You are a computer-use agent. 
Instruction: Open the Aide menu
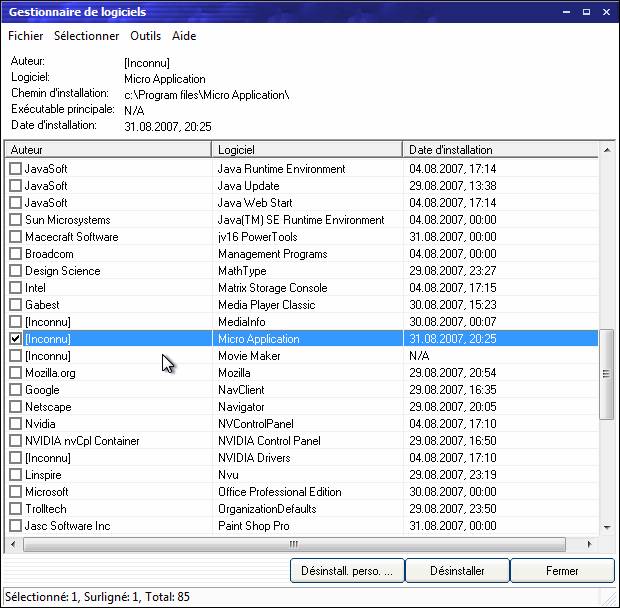(x=184, y=36)
